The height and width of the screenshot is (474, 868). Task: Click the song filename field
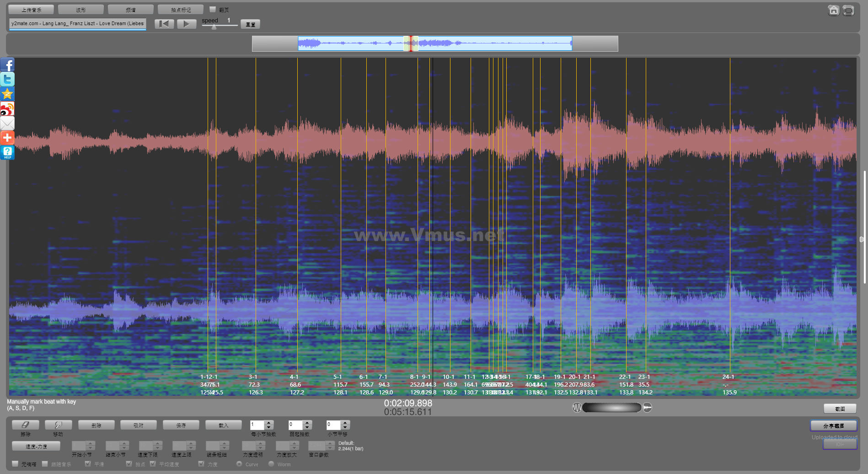pos(78,23)
